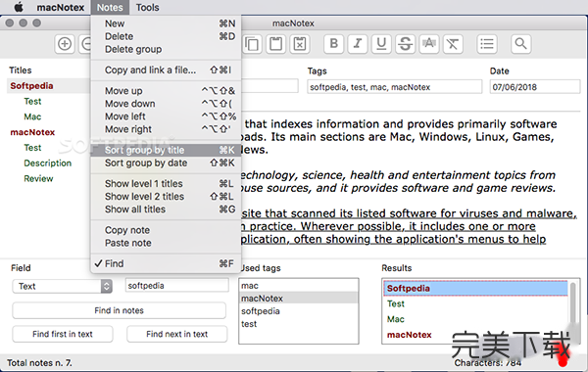Select Sort group by date
588x372 pixels.
coord(166,163)
